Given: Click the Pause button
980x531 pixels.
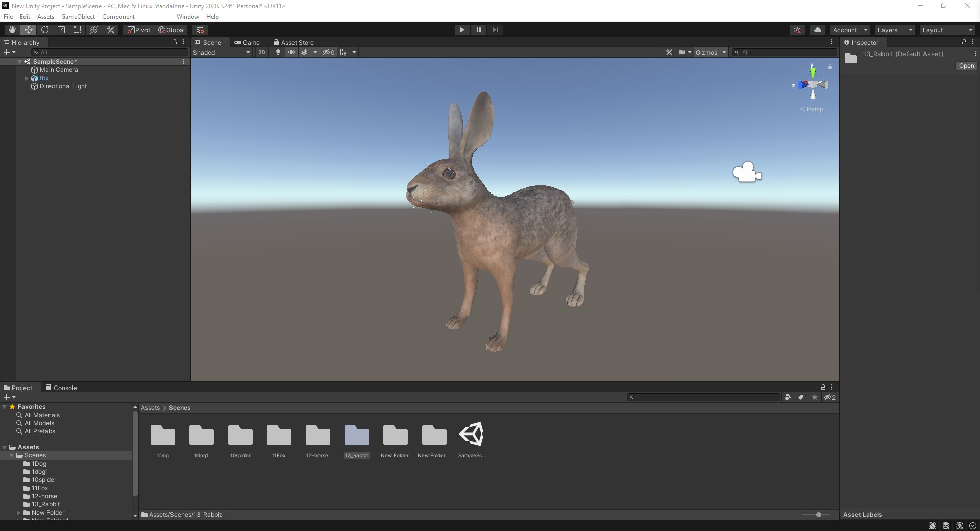Looking at the screenshot, I should point(478,30).
